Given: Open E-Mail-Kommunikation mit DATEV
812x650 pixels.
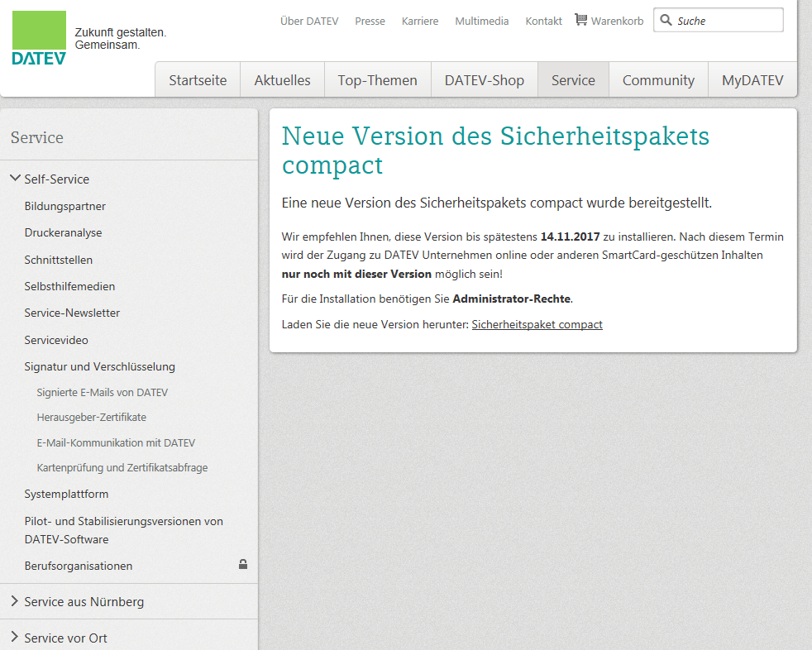Looking at the screenshot, I should (116, 442).
